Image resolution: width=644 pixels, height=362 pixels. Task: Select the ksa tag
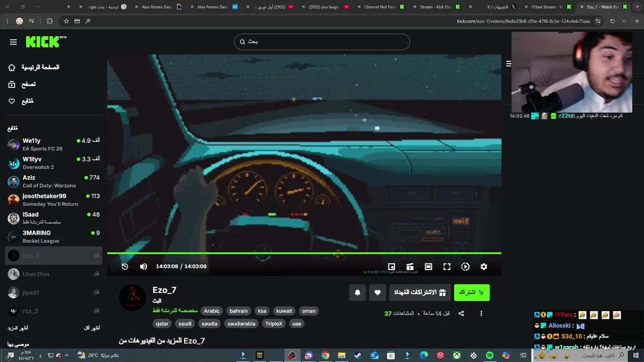tap(262, 311)
